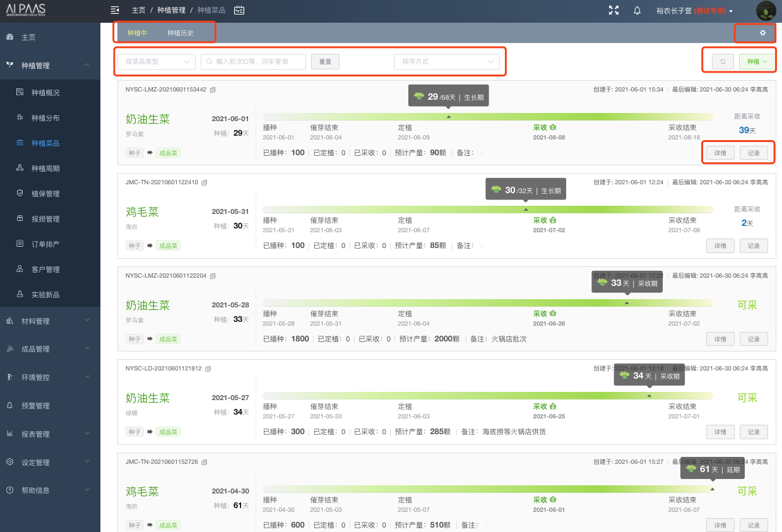Open the 按菜品类型 filter dropdown

(157, 61)
